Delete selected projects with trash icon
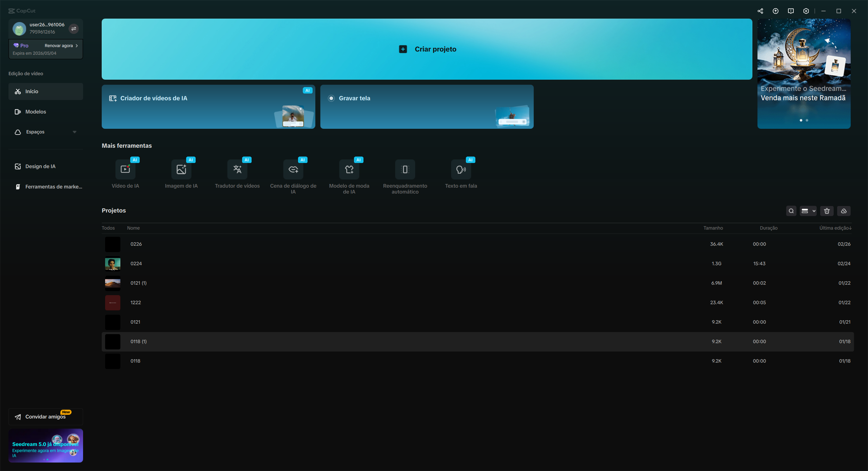Image resolution: width=868 pixels, height=471 pixels. pos(827,211)
